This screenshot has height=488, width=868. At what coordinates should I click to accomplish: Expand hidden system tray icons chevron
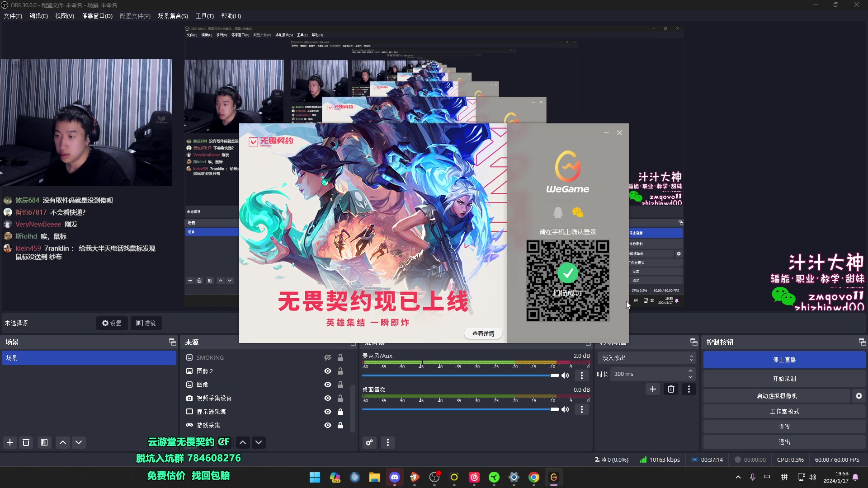pyautogui.click(x=738, y=477)
